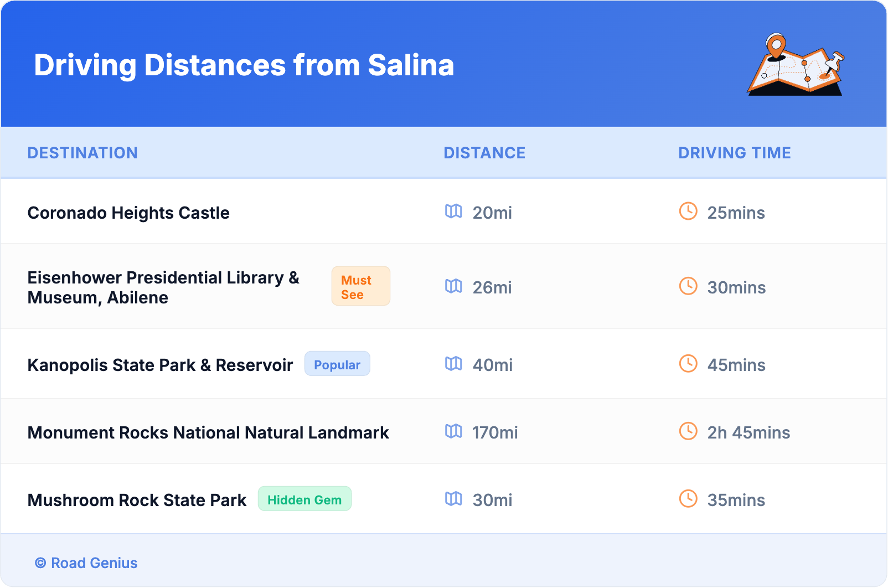Viewport: 888px width, 588px height.
Task: Click the clock icon beside 35mins
Action: (x=688, y=499)
